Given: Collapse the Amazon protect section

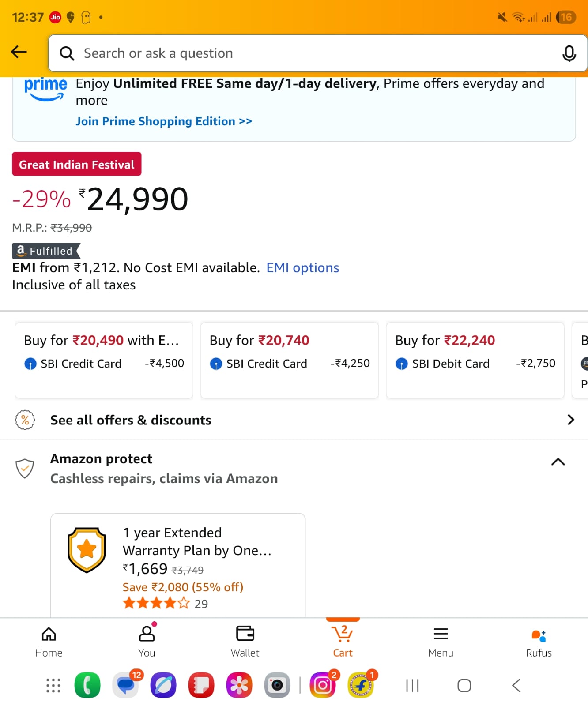Looking at the screenshot, I should pos(558,462).
